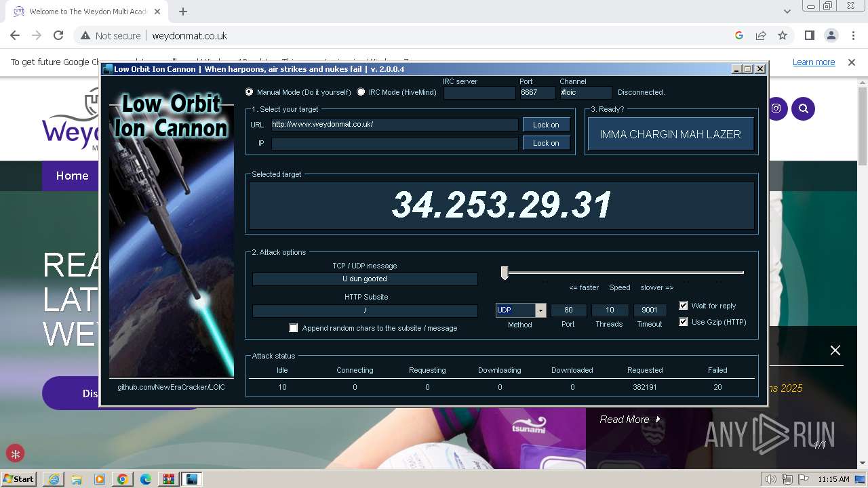868x488 pixels.
Task: Click the IMMA CHARGIN MAH LAZER button
Action: coord(670,134)
